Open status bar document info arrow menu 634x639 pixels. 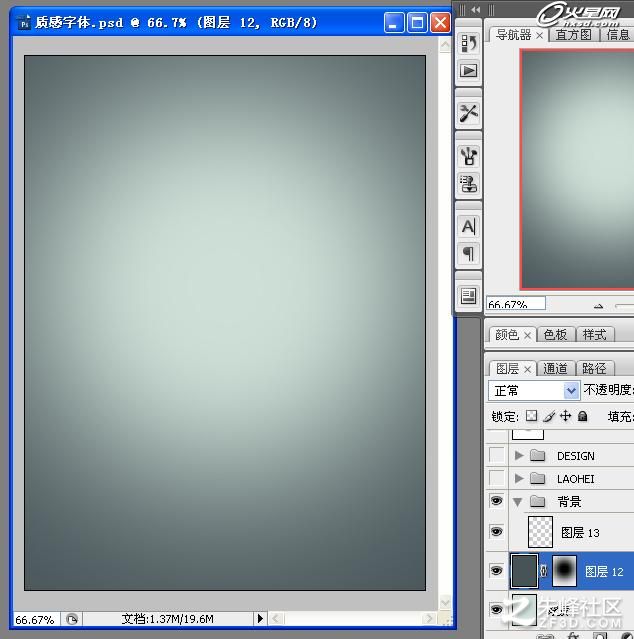coord(260,619)
